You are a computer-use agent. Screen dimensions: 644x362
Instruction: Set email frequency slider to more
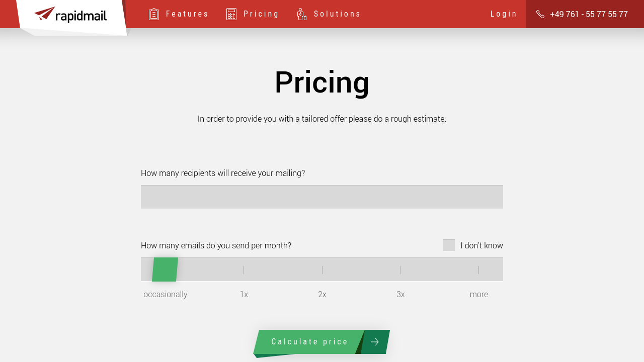(478, 270)
